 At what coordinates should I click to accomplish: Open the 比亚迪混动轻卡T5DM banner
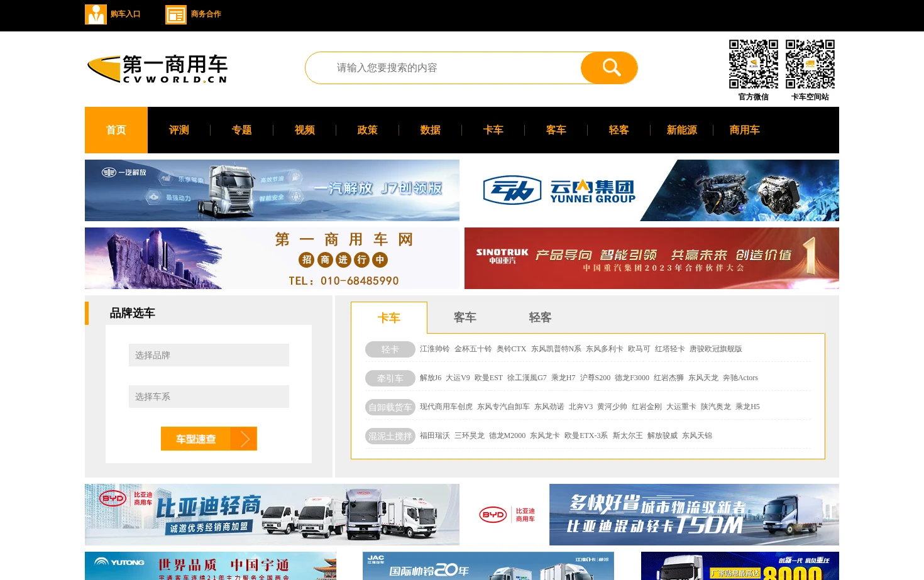point(652,515)
